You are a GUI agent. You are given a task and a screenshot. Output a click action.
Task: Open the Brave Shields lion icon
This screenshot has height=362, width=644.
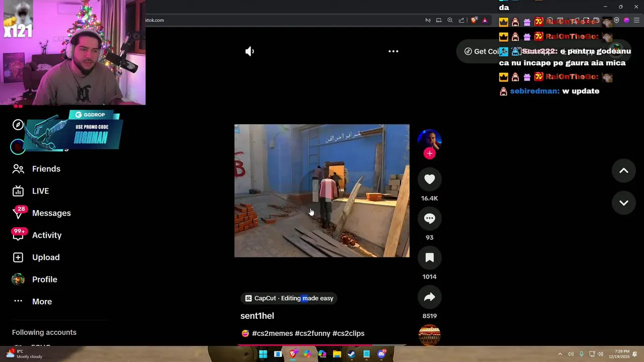click(474, 20)
